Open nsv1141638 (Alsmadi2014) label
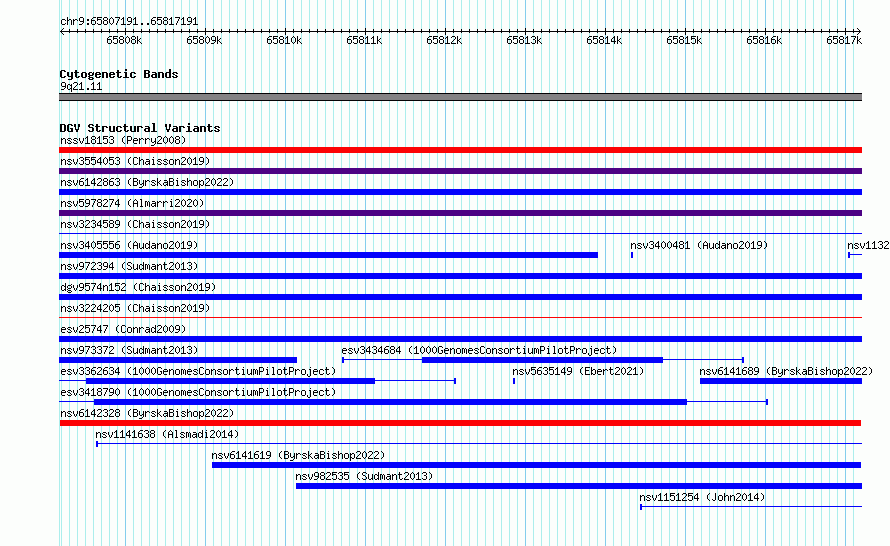The height and width of the screenshot is (546, 890). pyautogui.click(x=167, y=434)
